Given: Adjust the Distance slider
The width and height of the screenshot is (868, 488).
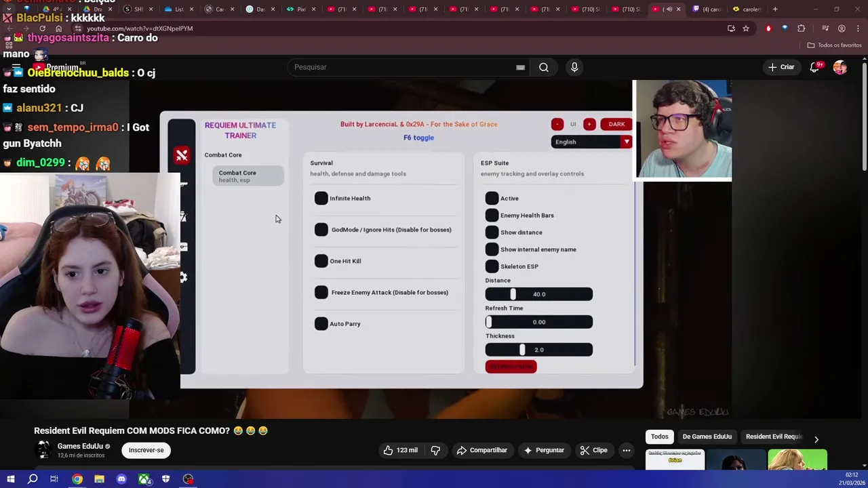Looking at the screenshot, I should (x=539, y=294).
